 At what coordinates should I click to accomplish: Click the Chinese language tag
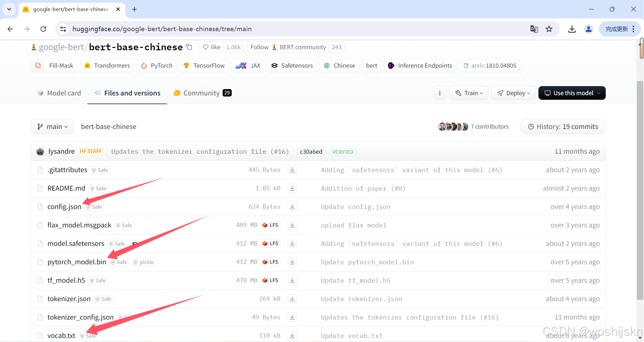(x=339, y=66)
